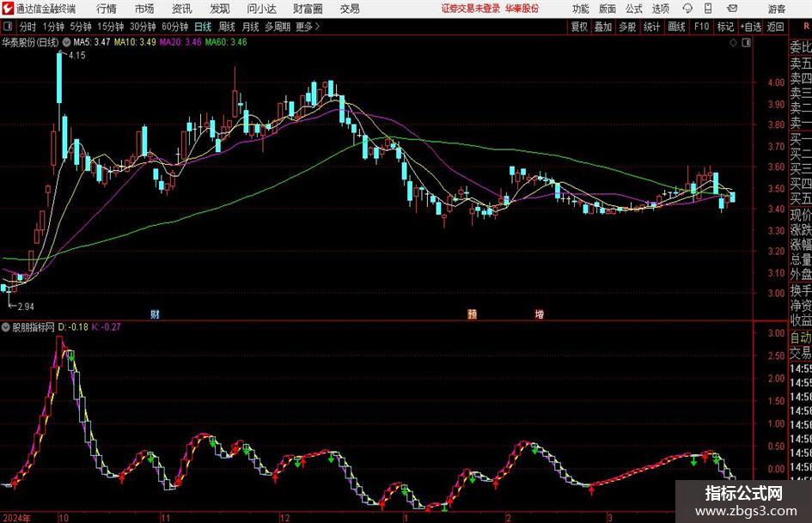Open the 公式 menu

pyautogui.click(x=634, y=9)
